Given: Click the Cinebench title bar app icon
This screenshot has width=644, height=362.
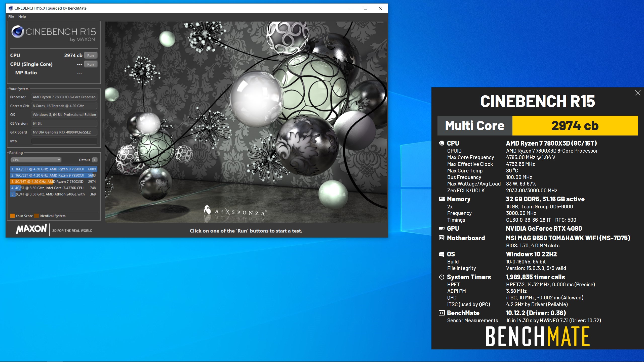Looking at the screenshot, I should 11,8.
